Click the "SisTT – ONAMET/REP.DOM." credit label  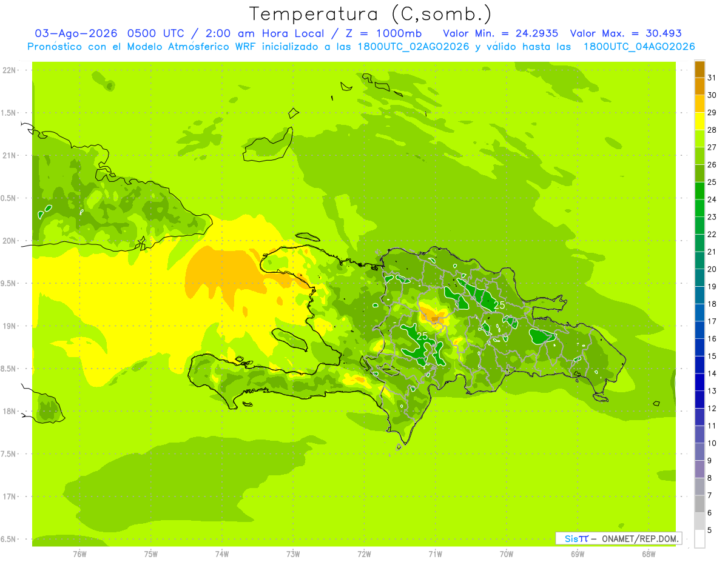[619, 538]
